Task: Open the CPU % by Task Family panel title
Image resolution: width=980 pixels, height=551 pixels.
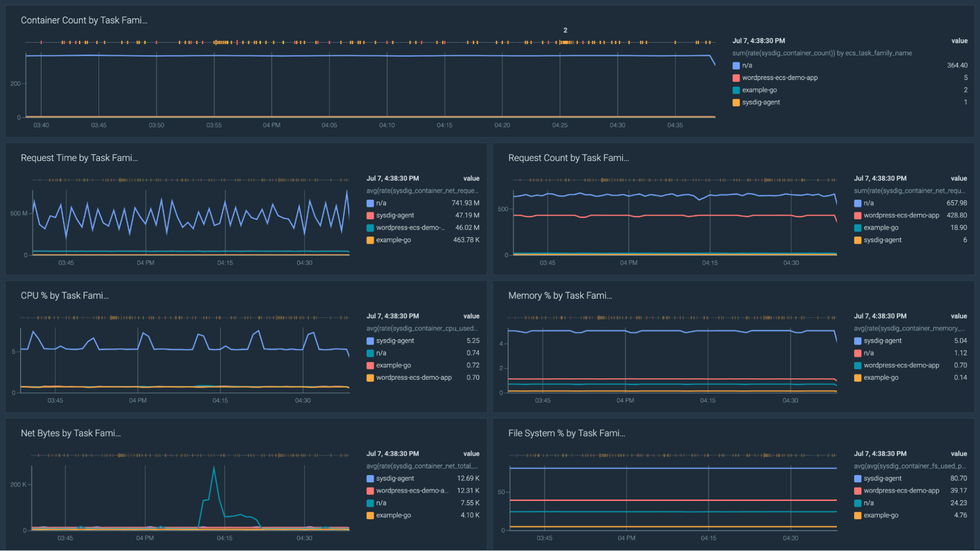Action: (x=65, y=295)
